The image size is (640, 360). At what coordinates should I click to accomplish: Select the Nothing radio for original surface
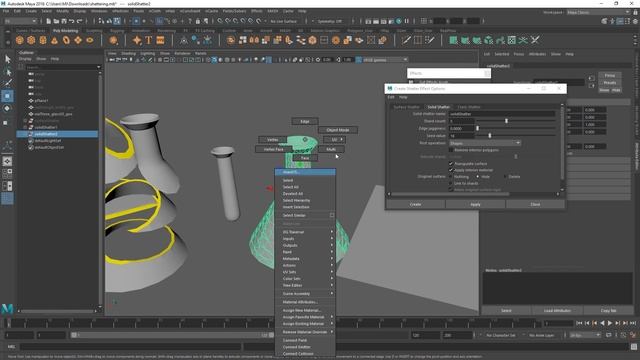pyautogui.click(x=451, y=177)
